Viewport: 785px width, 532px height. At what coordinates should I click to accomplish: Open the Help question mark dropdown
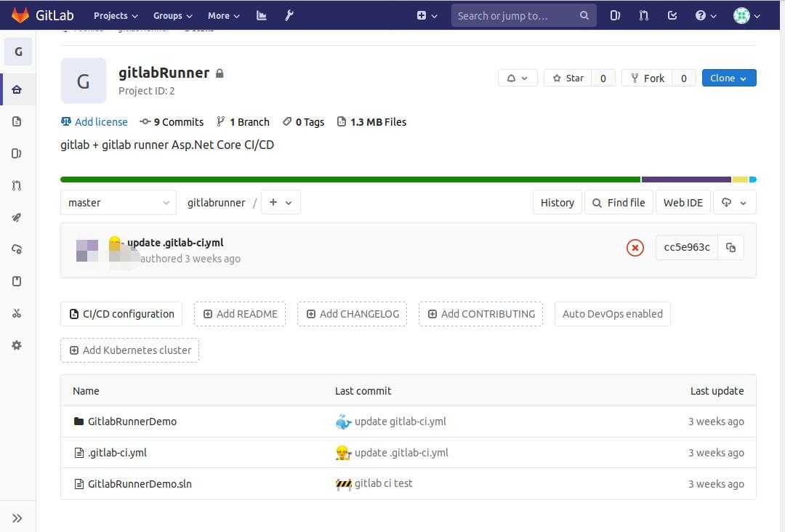pos(705,15)
